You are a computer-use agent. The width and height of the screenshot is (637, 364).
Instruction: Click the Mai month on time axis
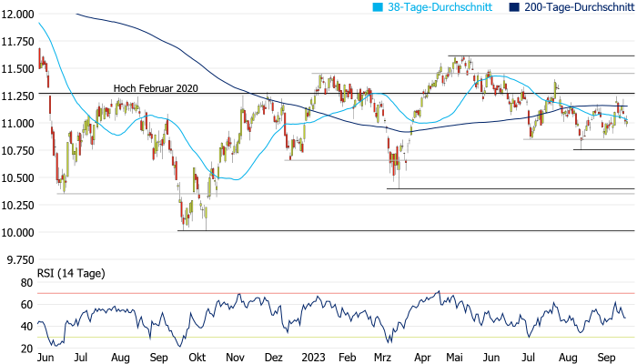tap(456, 358)
